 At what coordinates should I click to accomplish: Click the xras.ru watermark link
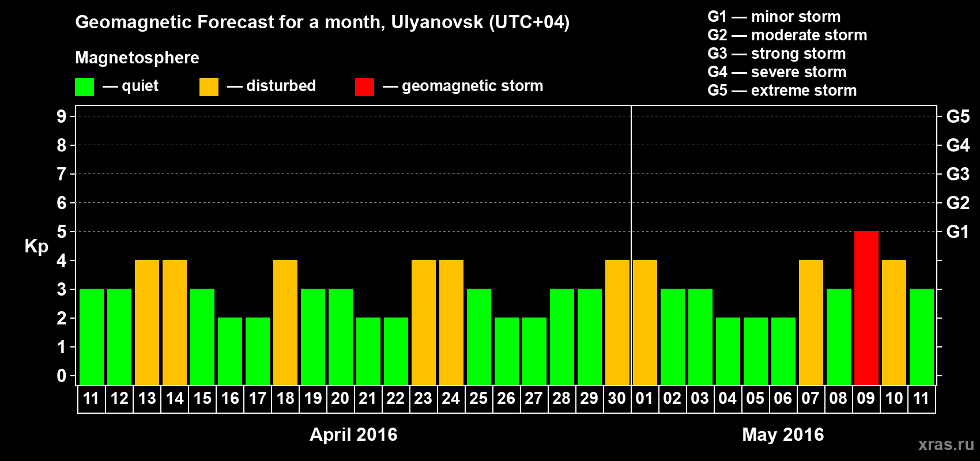click(946, 444)
